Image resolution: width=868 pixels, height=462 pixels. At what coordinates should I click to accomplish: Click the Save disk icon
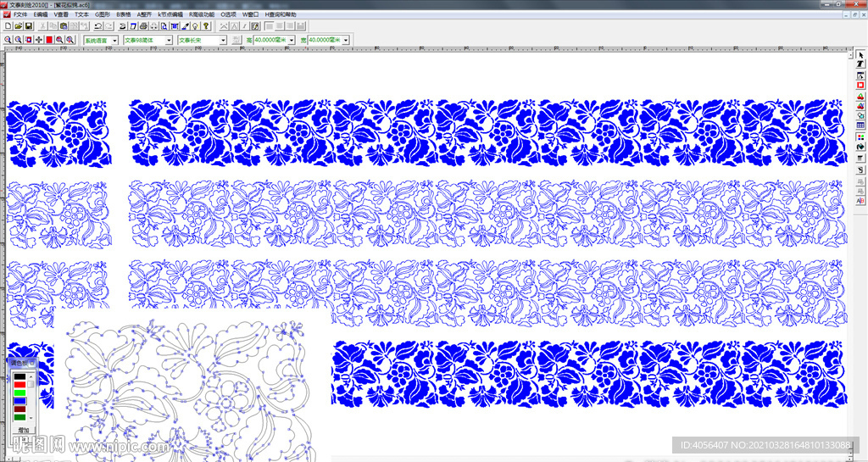(28, 26)
